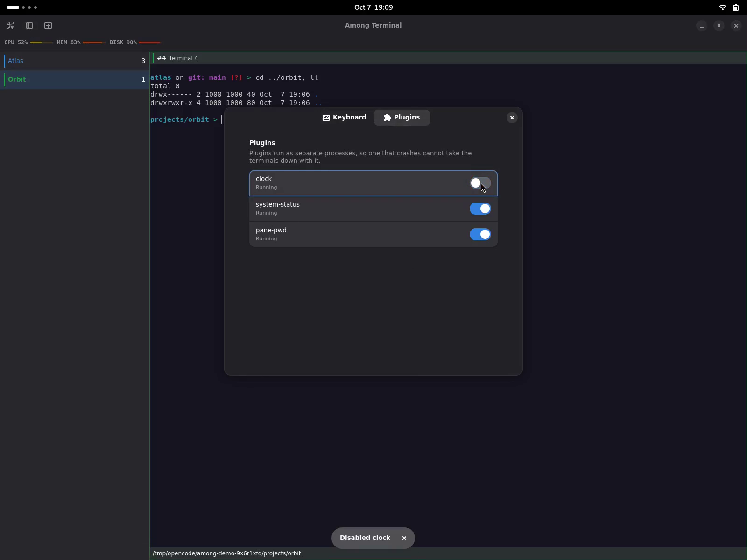Minimize the Among Terminal window
The height and width of the screenshot is (560, 747).
pyautogui.click(x=702, y=26)
